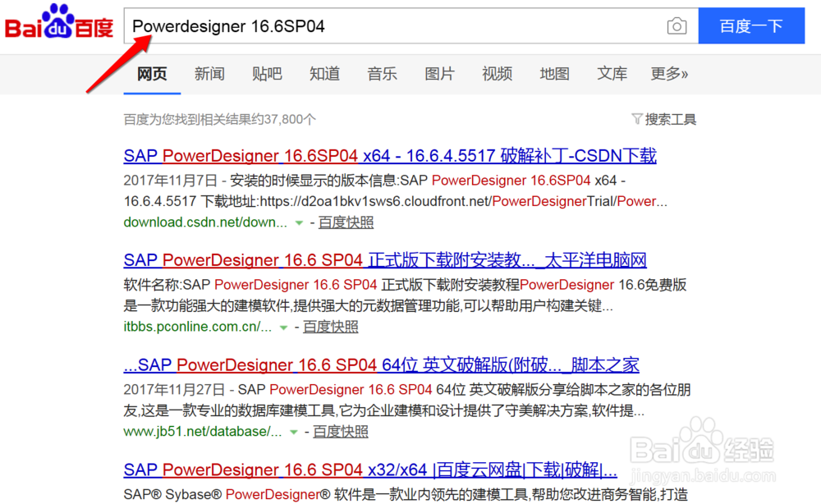Screen dimensions: 821x504
Task: Go to the 知道 tab
Action: (x=324, y=74)
